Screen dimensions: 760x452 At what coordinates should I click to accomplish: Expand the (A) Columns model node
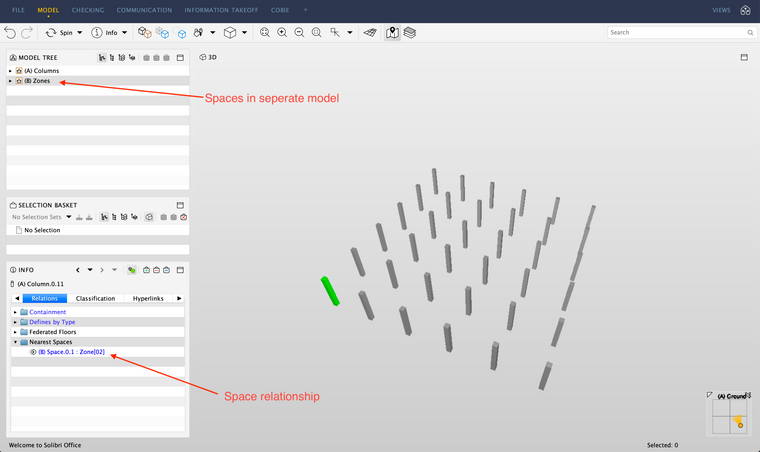point(10,71)
